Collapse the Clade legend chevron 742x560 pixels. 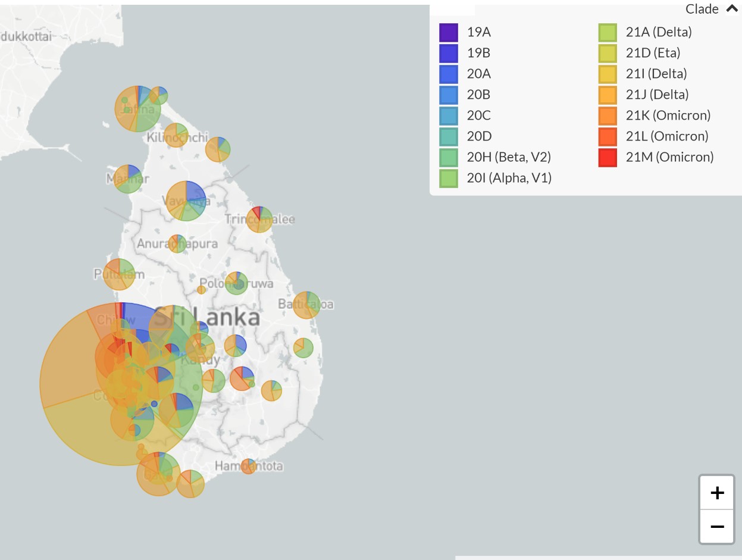731,9
